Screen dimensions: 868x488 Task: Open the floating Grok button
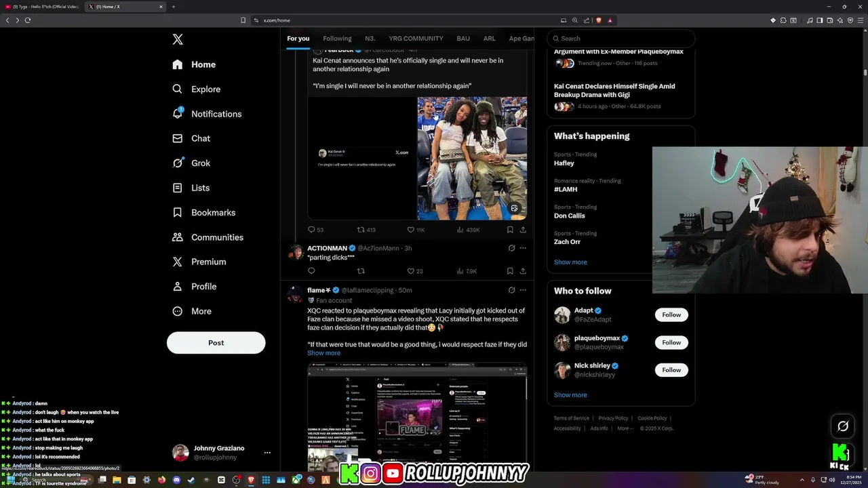coord(843,426)
